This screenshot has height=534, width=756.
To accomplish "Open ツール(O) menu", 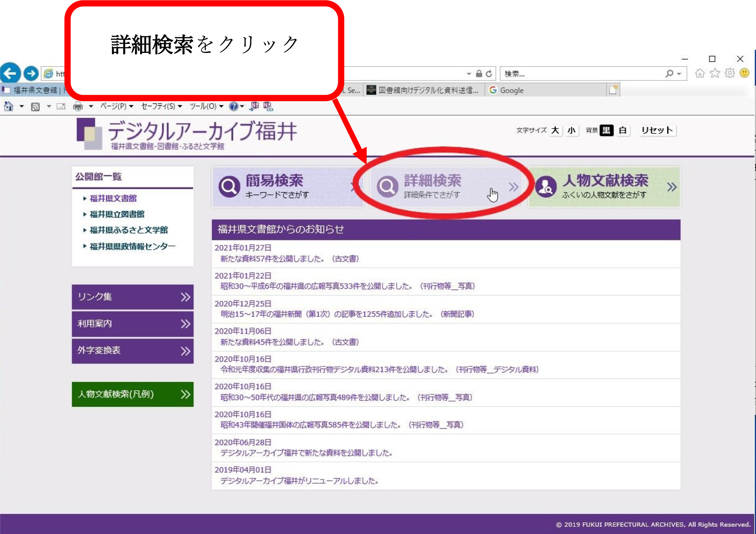I will 207,106.
